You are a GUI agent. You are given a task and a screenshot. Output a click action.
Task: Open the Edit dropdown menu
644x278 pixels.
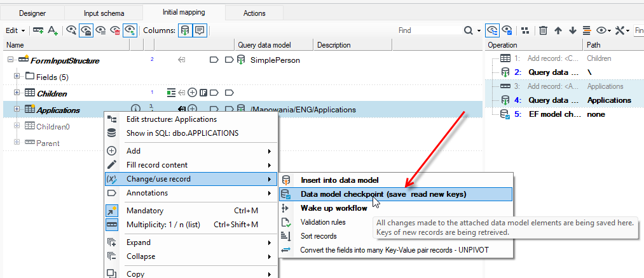click(16, 30)
